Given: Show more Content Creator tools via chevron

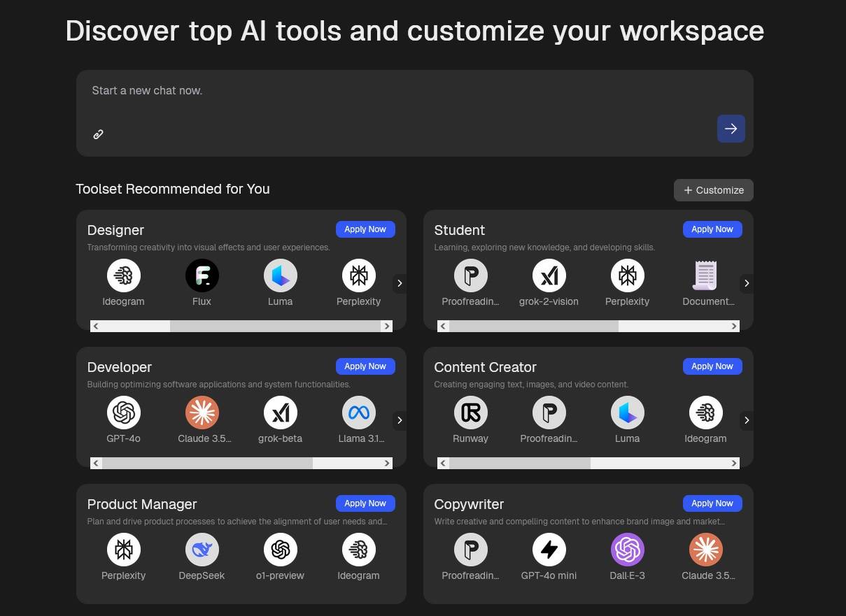Looking at the screenshot, I should tap(747, 420).
